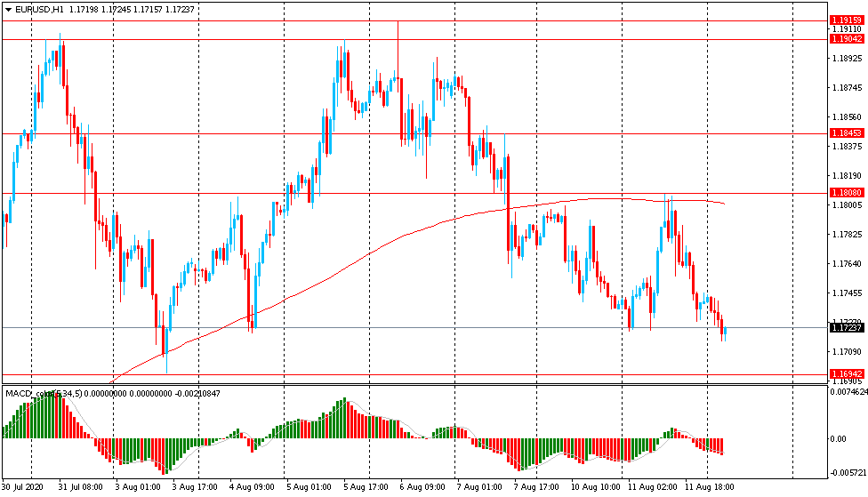
Task: Click the 1.18925 price scale value
Action: (847, 58)
